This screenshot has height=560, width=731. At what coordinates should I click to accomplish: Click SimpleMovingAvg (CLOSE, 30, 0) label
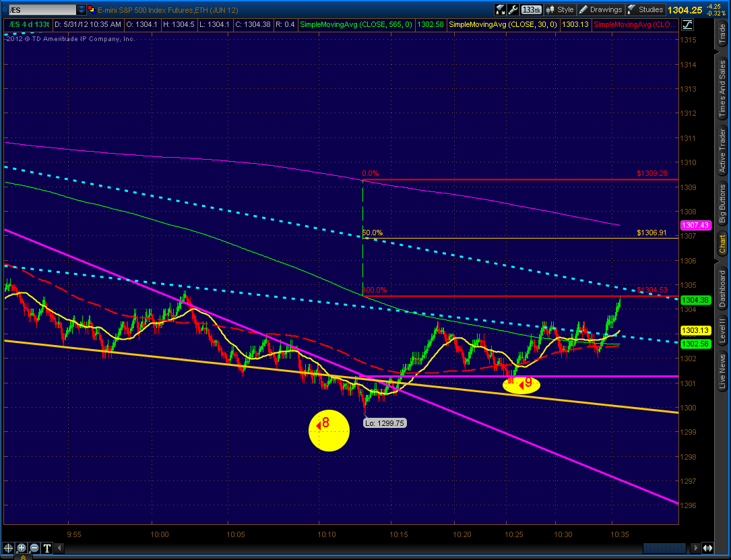click(x=503, y=24)
